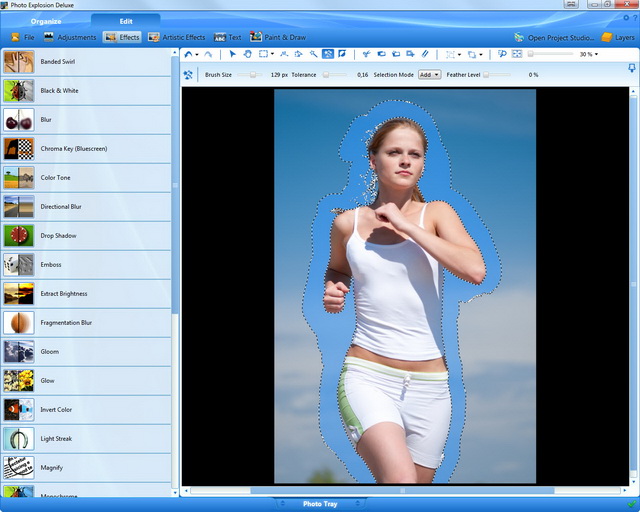The image size is (640, 512).
Task: Click the Undo arrow icon
Action: 189,54
